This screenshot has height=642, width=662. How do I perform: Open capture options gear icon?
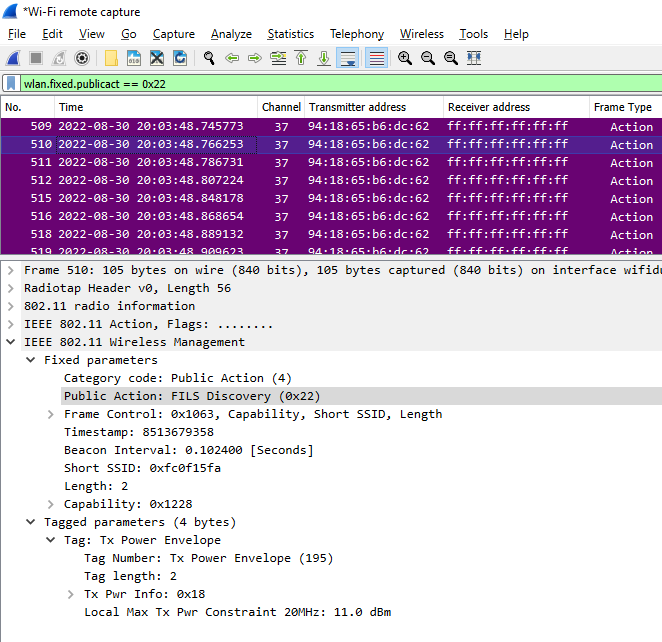point(82,58)
